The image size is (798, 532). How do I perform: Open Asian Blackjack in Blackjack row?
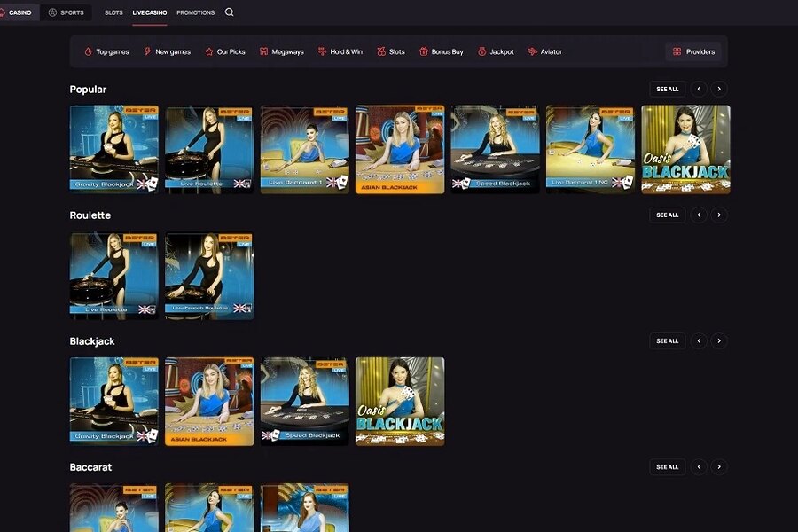click(209, 401)
